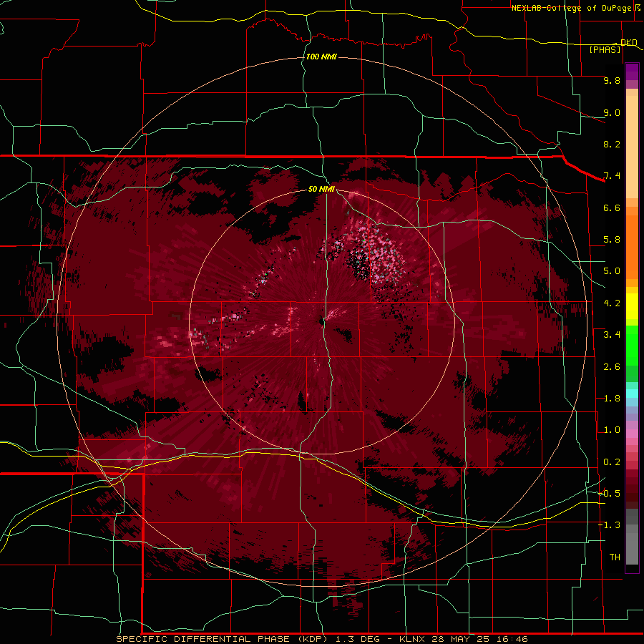Click the 0.2 value on color scale
This screenshot has width=644, height=644.
pos(612,462)
